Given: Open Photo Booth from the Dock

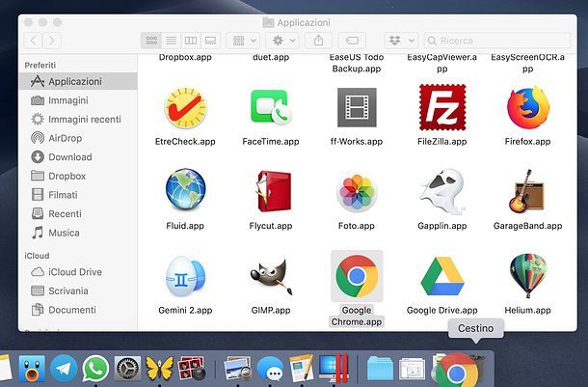Looking at the screenshot, I should tap(192, 369).
